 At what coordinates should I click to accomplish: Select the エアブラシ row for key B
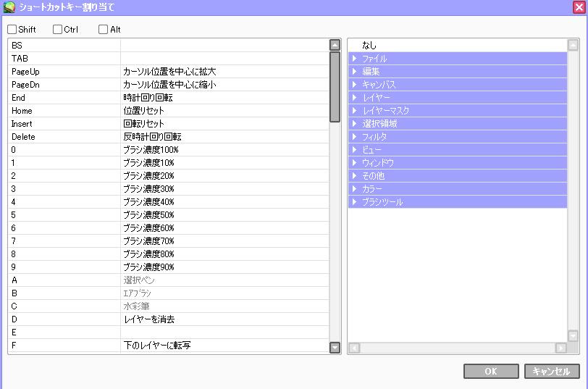pyautogui.click(x=169, y=293)
